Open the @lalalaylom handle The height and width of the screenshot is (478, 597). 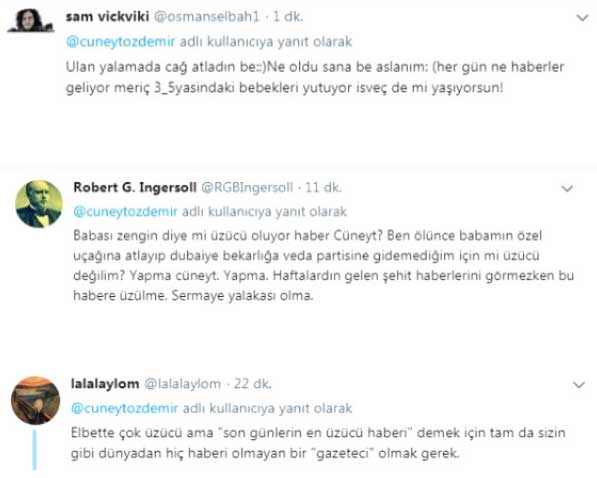click(x=182, y=384)
